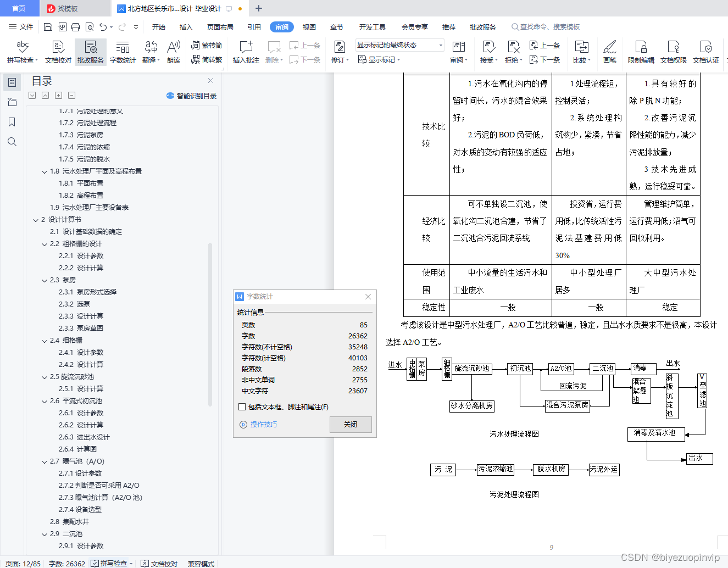Go to outline entry 2.3.2 选泵
Viewport: 728px width, 568px height.
coord(75,304)
